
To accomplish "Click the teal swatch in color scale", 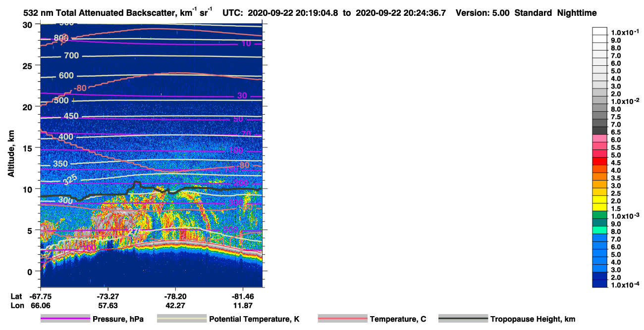I will pos(600,222).
